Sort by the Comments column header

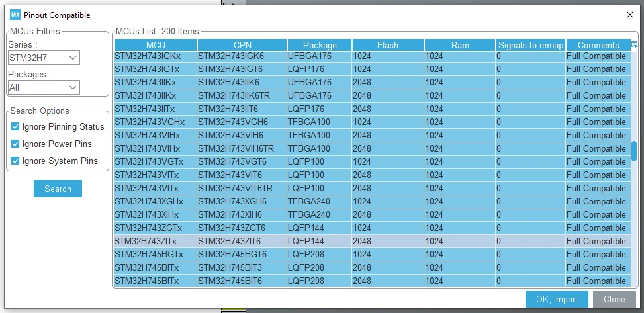coord(598,45)
